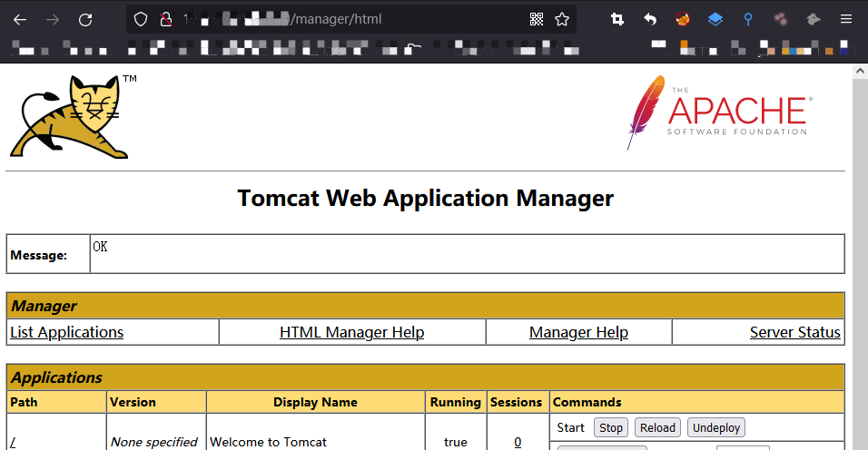Click the insecure connection lock icon
Viewport: 868px width, 450px height.
click(165, 19)
